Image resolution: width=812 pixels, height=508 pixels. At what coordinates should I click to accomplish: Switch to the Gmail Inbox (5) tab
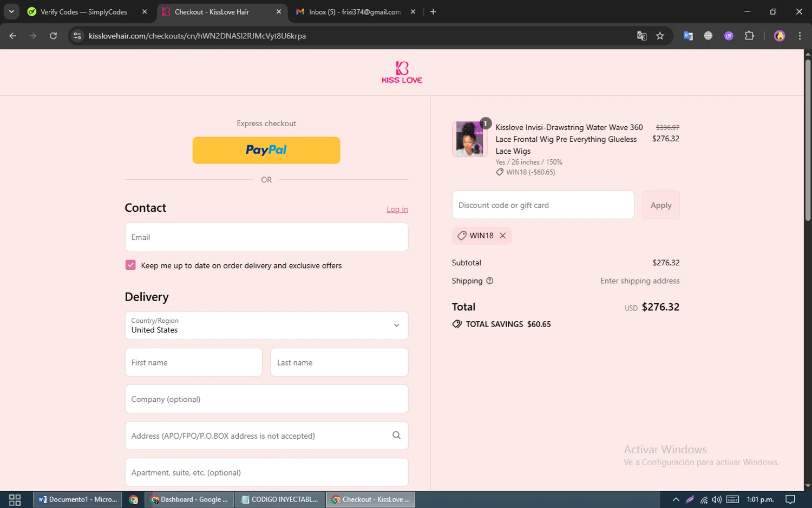tap(355, 12)
